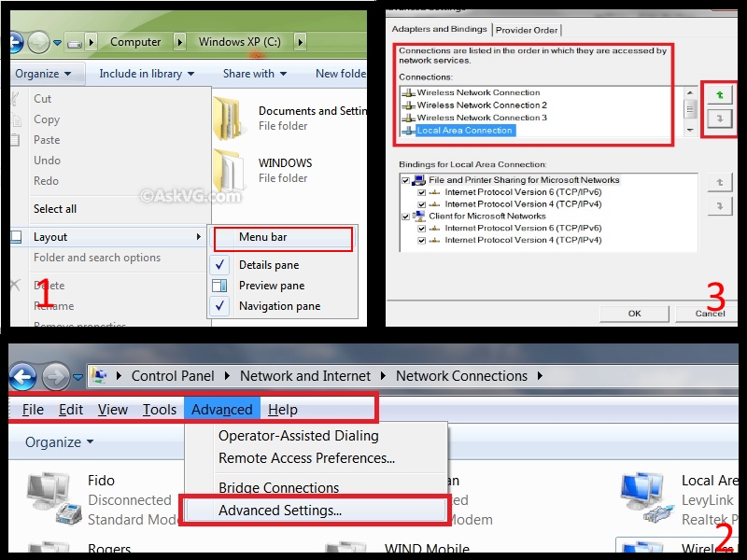Select Local Area Connection in Connections list

[464, 131]
